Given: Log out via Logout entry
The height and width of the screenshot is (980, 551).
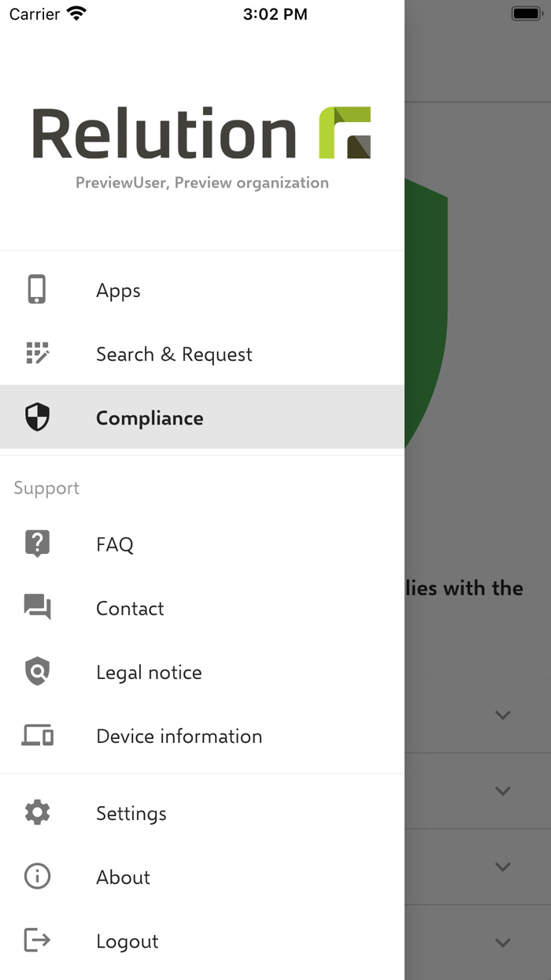Looking at the screenshot, I should click(202, 940).
